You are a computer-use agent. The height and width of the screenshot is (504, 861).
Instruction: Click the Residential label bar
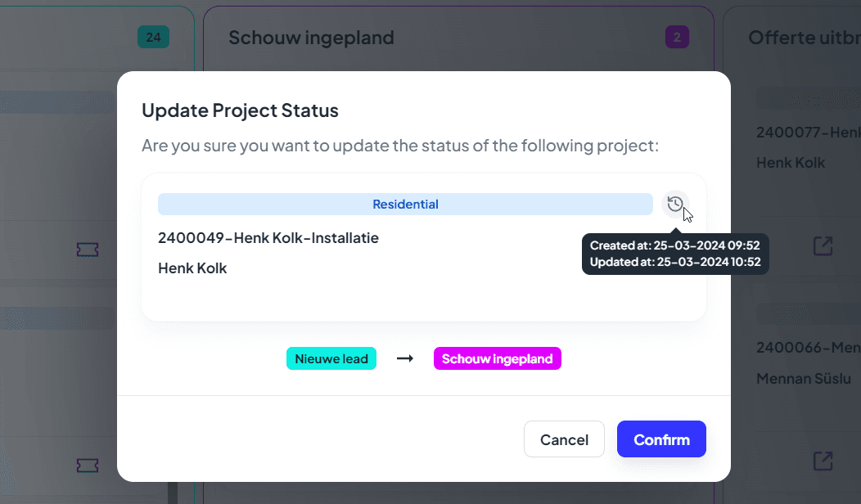(x=405, y=205)
